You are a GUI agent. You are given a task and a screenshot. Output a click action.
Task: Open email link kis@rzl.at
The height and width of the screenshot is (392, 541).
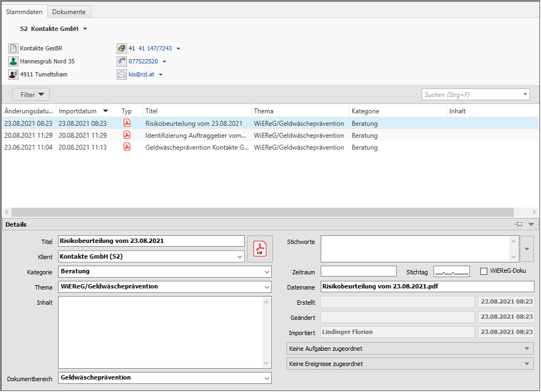point(141,74)
